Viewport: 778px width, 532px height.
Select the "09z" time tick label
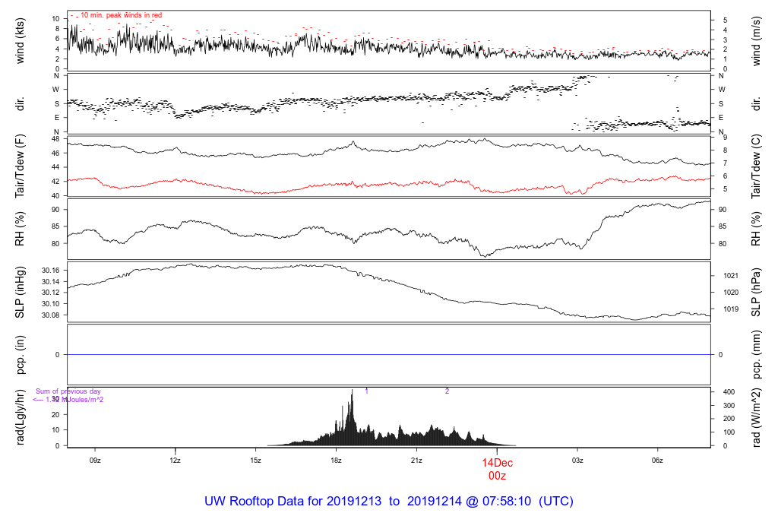pyautogui.click(x=95, y=461)
